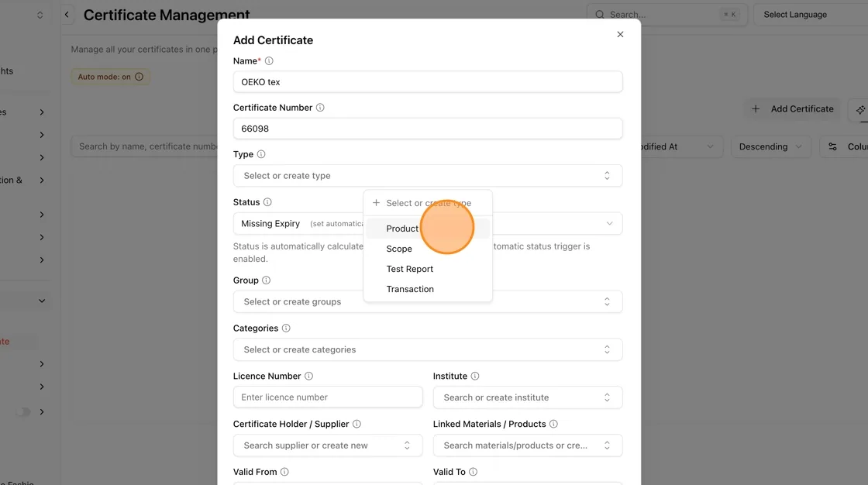Click the Auto mode: on badge

pyautogui.click(x=110, y=77)
